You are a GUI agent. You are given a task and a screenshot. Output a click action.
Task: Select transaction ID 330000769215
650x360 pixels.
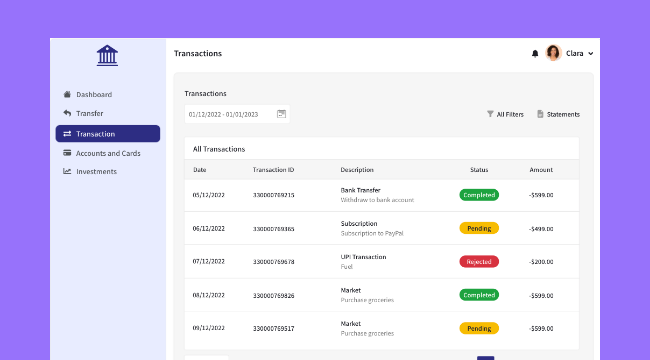(x=274, y=195)
